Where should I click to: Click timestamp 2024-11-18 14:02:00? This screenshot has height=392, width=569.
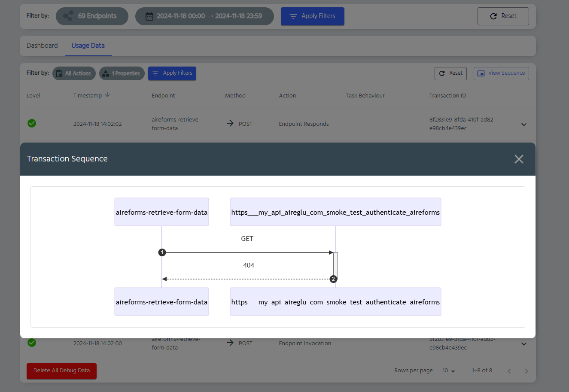(x=97, y=343)
